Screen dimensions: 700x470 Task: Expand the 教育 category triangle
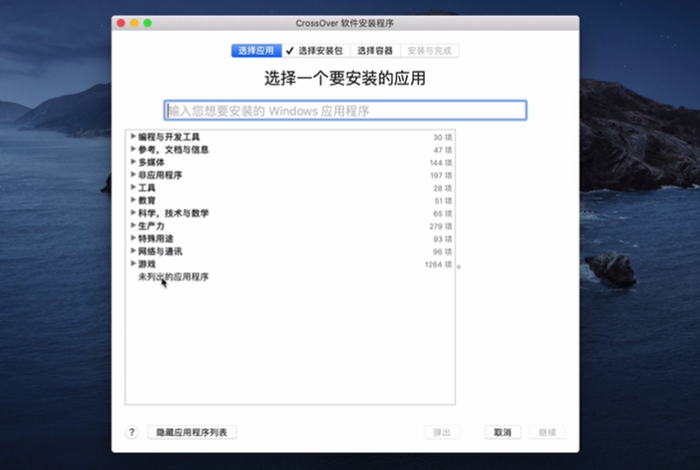pyautogui.click(x=133, y=200)
